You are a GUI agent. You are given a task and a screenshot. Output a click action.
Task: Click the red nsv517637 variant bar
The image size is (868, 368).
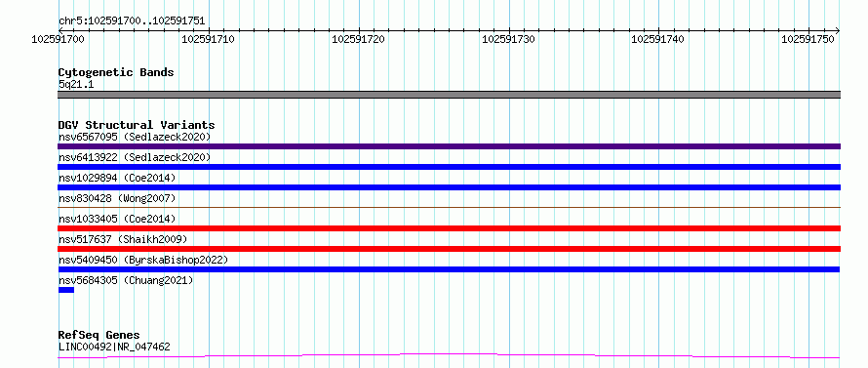pyautogui.click(x=449, y=249)
